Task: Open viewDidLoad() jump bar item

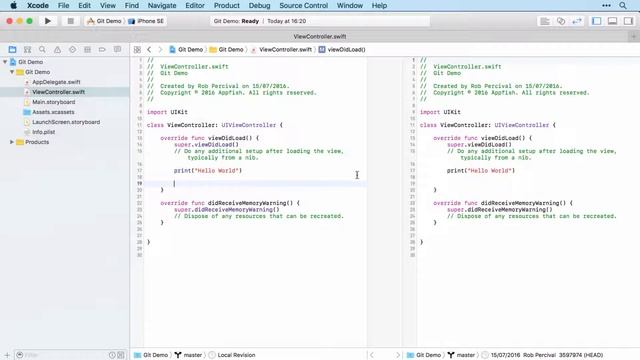Action: [342, 49]
